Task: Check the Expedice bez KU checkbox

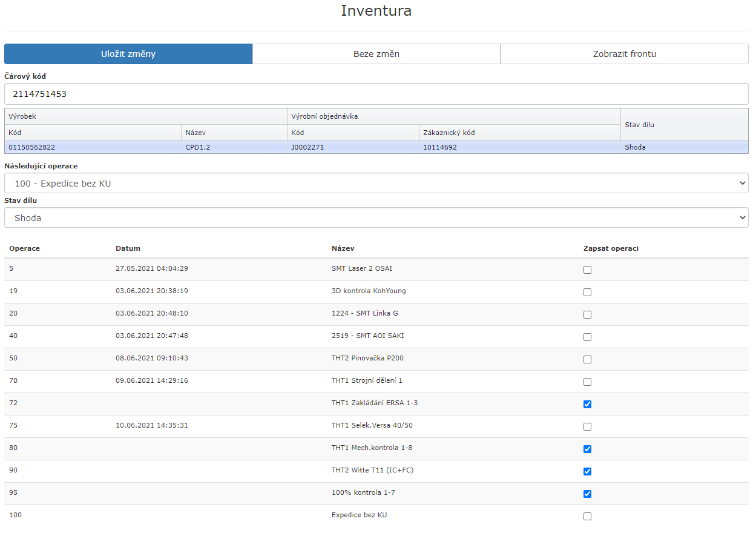Action: (x=587, y=517)
